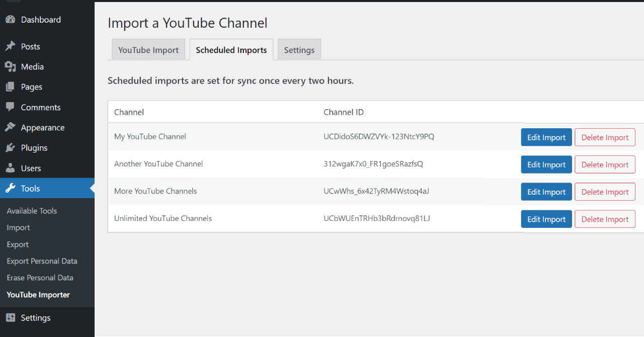
Task: Click channel ID UCbWUEnTRHb3bRdrnovq81LJ
Action: 376,218
